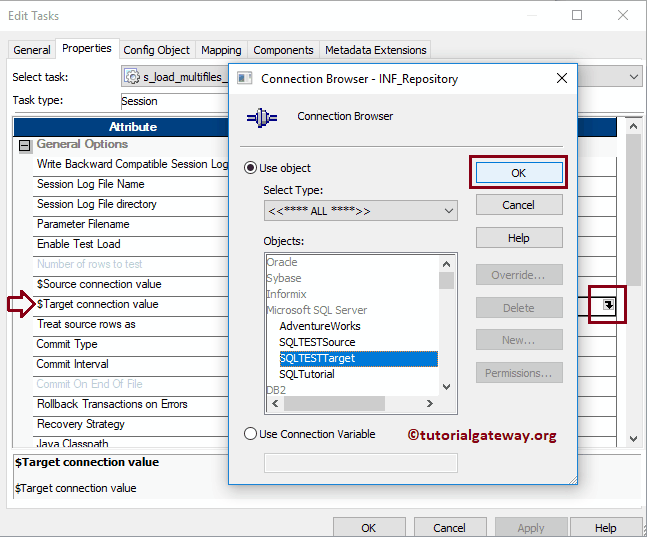The width and height of the screenshot is (647, 537).
Task: Click the attribute grid scroll up arrow
Action: click(x=633, y=126)
